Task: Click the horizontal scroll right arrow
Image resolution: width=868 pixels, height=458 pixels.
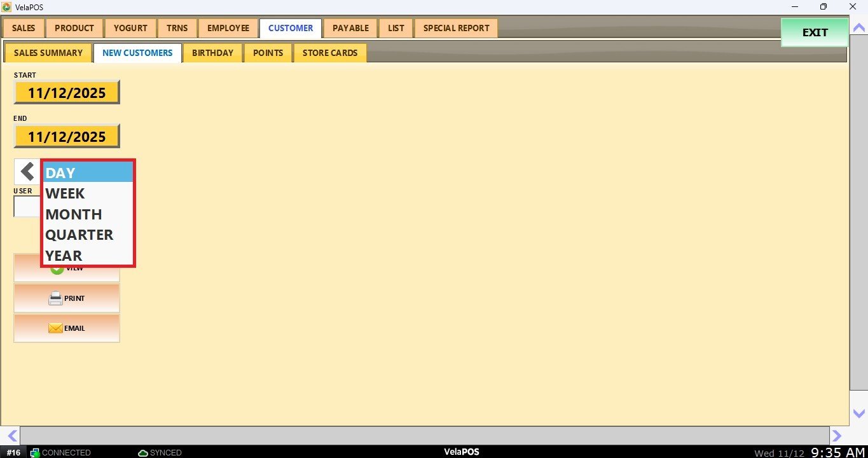Action: 837,436
